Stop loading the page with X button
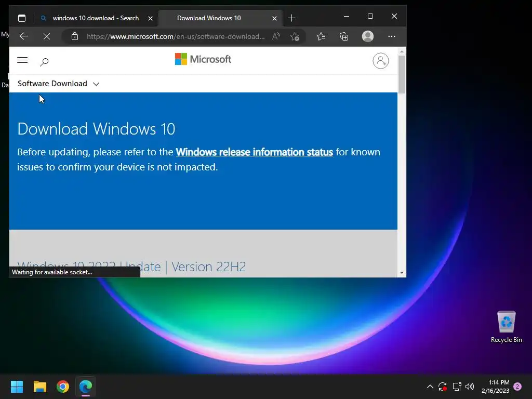Screen dimensions: 532x399 pos(47,36)
